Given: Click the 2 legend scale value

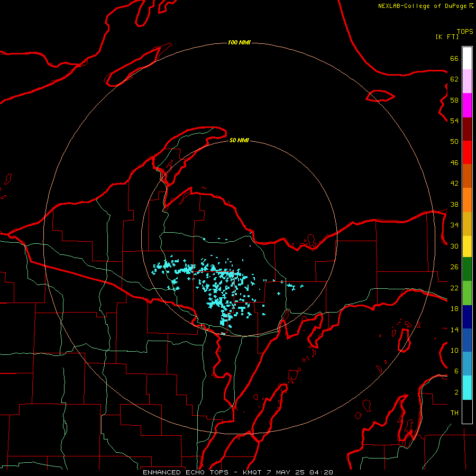Looking at the screenshot, I should [x=456, y=392].
